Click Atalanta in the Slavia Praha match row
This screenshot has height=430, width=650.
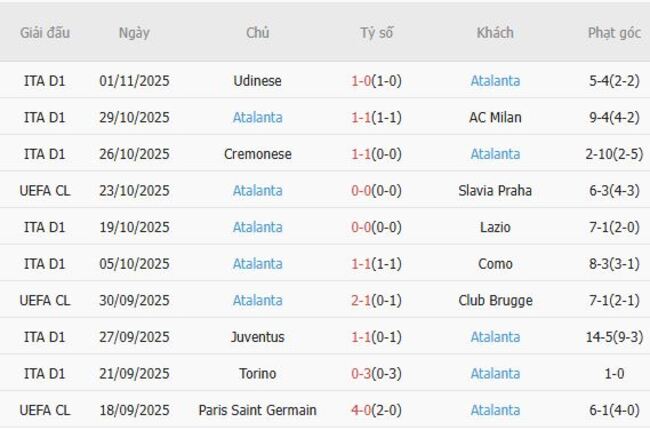click(x=257, y=190)
